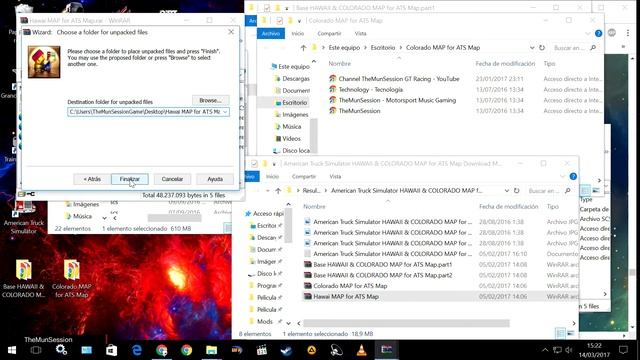Open Microsoft Store on the taskbar
Viewport: 640px width, 360px height.
[x=111, y=350]
